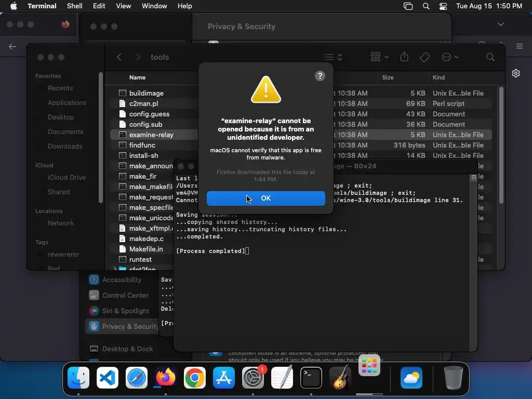Open Terminal from the Dock
The height and width of the screenshot is (399, 532).
point(311,378)
